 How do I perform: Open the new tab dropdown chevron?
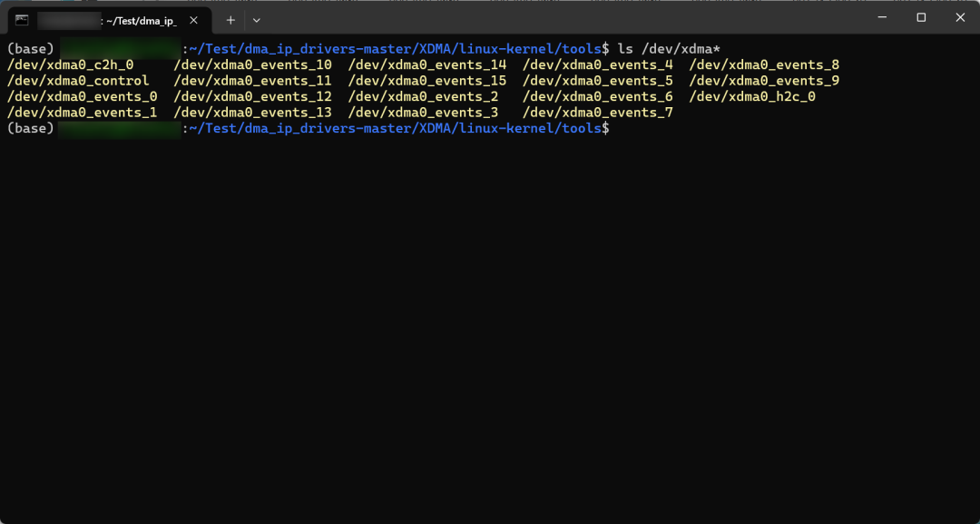257,19
